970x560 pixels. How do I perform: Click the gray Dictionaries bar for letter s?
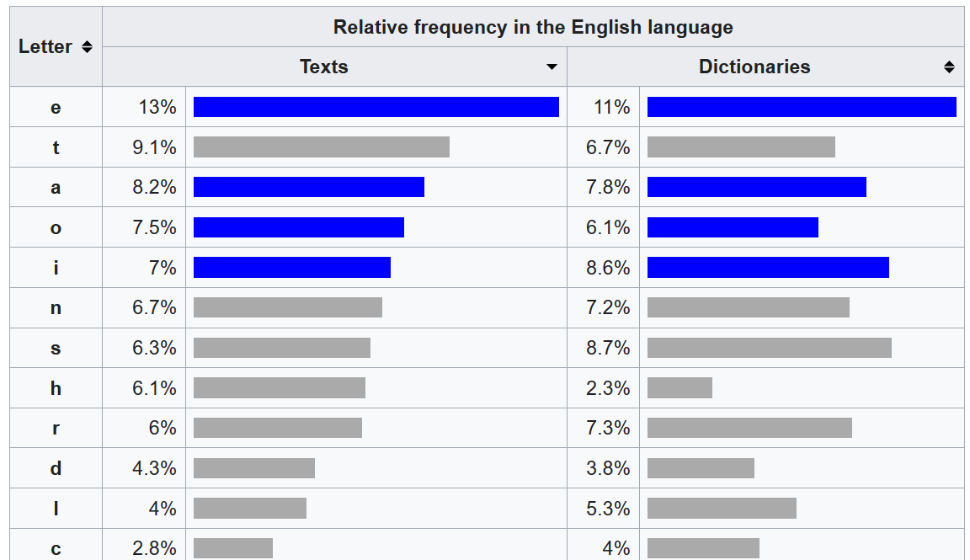point(768,348)
